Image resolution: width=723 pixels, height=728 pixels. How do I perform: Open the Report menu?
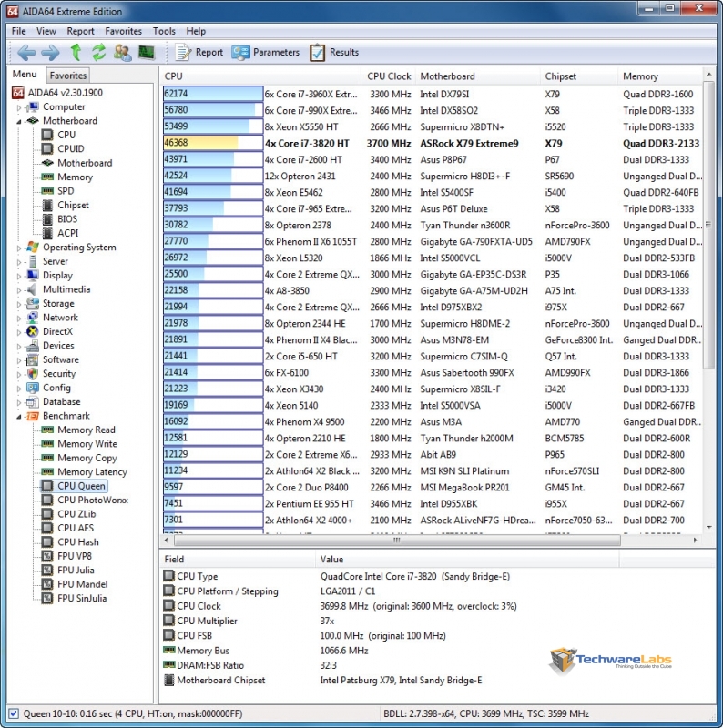pyautogui.click(x=80, y=31)
